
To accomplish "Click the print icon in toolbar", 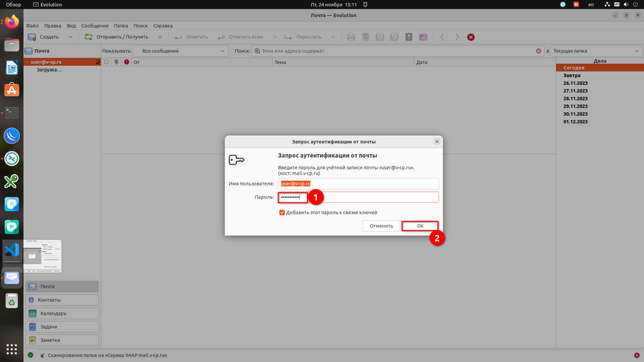I will pyautogui.click(x=352, y=37).
